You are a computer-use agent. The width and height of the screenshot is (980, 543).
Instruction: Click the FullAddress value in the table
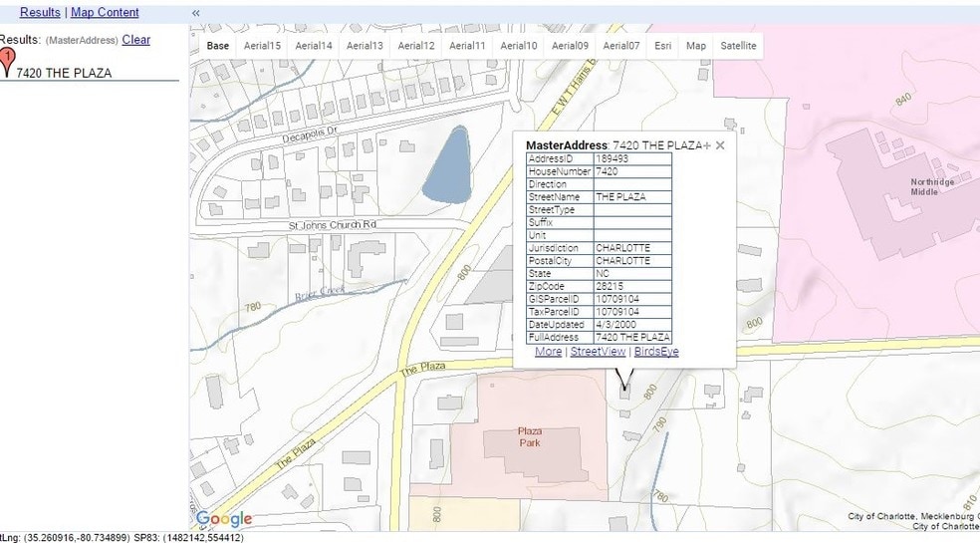pos(632,337)
